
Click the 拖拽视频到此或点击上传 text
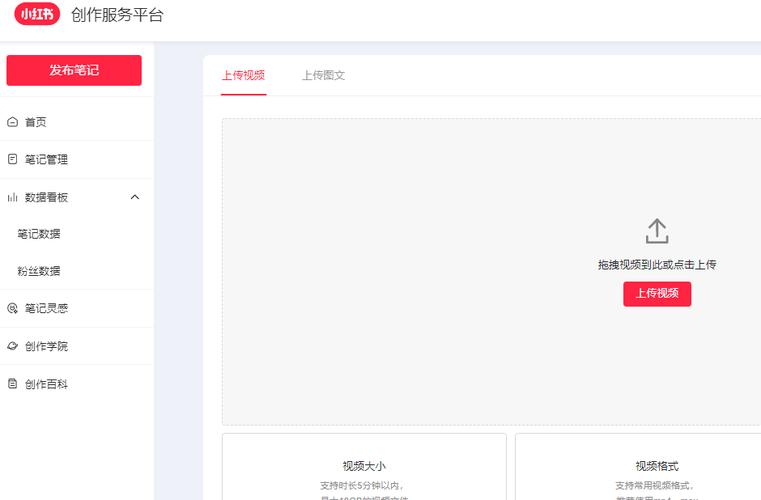[x=656, y=265]
